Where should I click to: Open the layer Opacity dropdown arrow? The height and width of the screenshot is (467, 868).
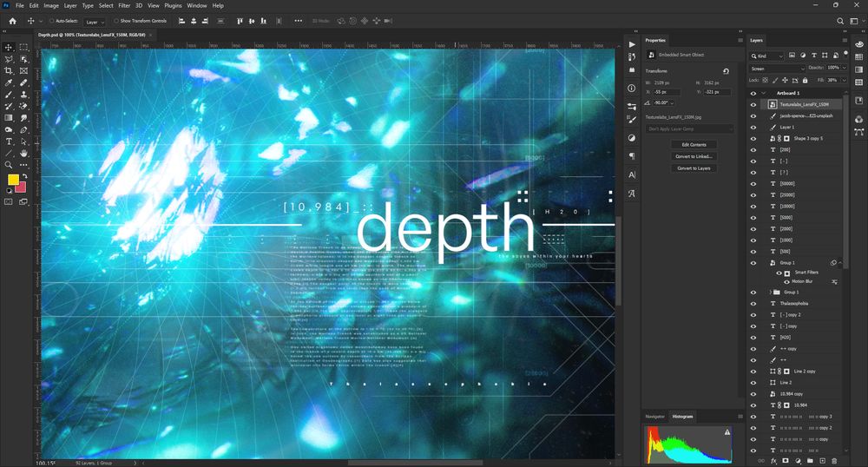pos(845,68)
